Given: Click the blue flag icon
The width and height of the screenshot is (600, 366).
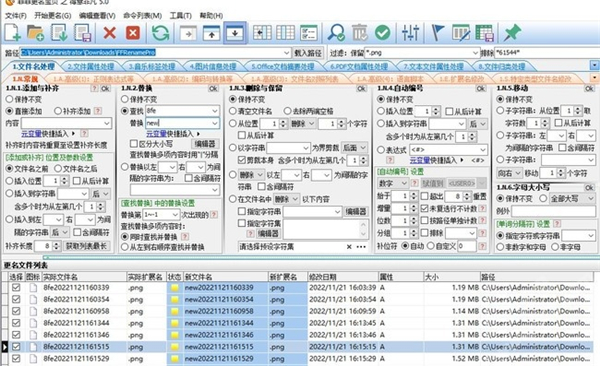Looking at the screenshot, I should 437,33.
